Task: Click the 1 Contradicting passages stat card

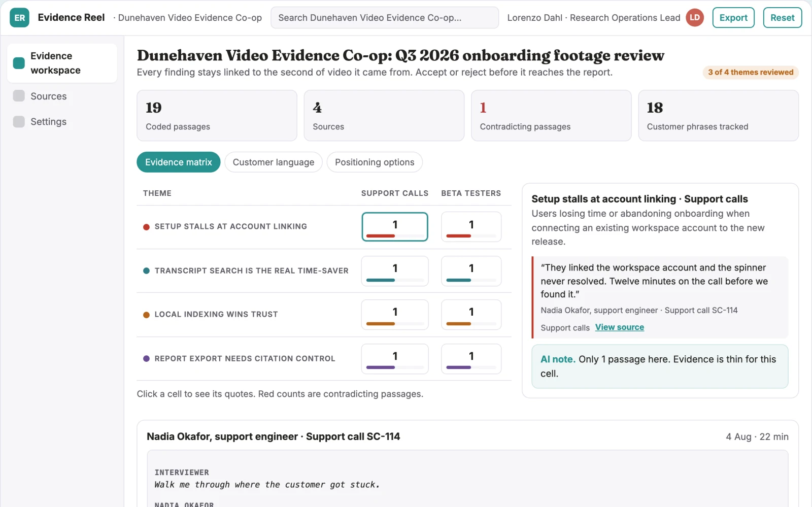Action: [551, 116]
